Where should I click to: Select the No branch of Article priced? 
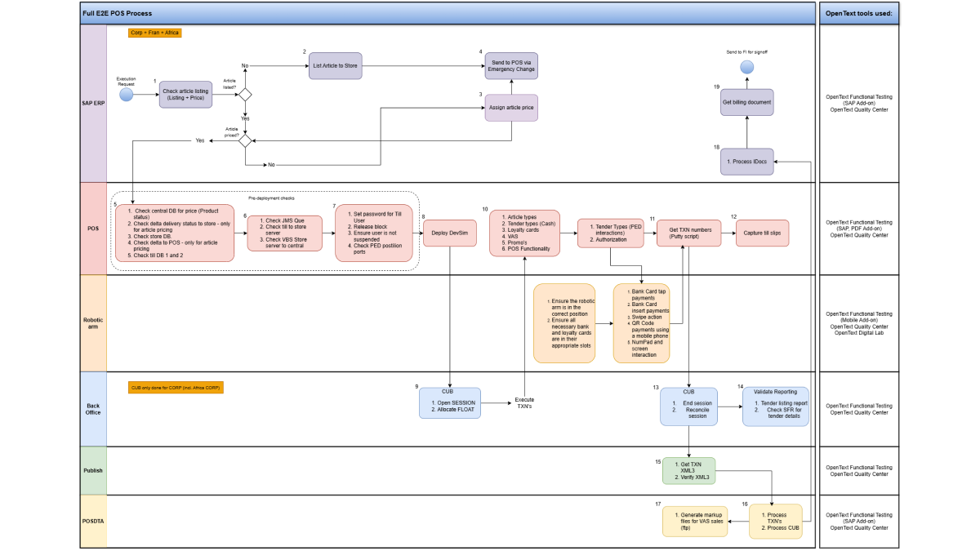click(269, 162)
